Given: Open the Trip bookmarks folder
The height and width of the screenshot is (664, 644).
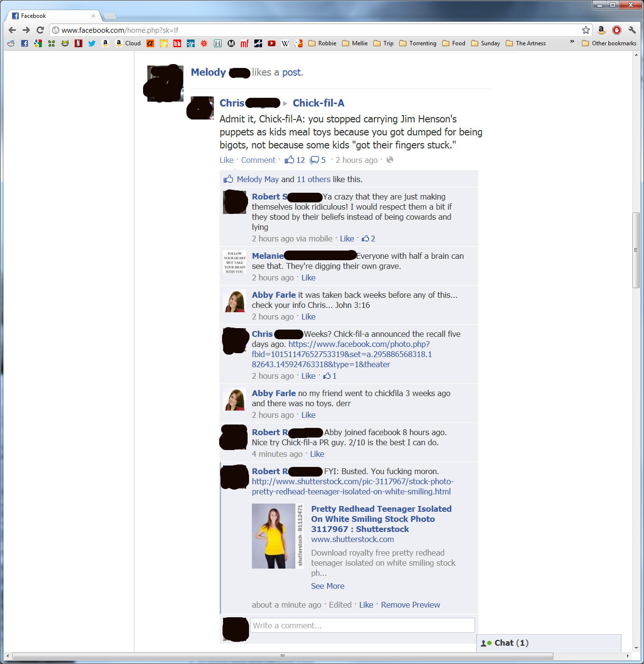Looking at the screenshot, I should [x=383, y=43].
